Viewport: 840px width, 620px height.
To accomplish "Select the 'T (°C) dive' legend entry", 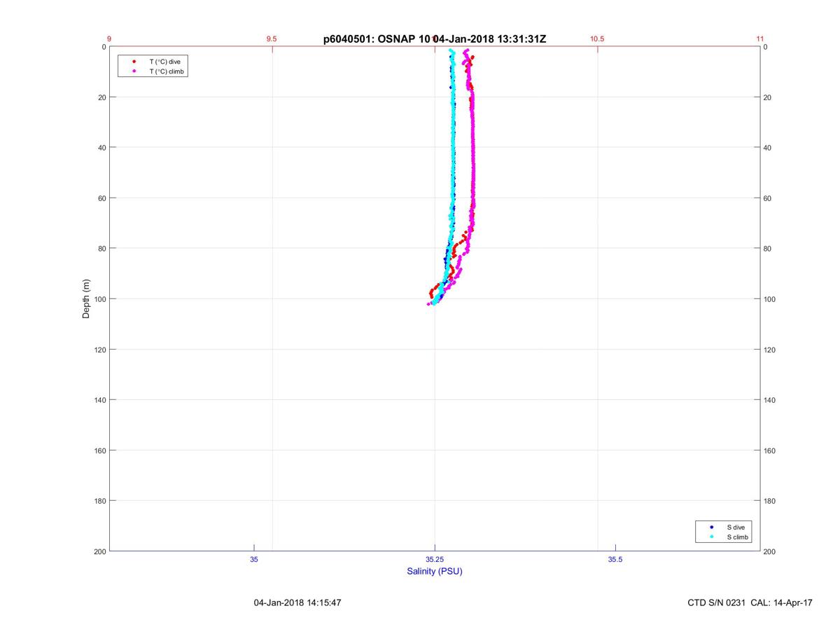I will (164, 62).
